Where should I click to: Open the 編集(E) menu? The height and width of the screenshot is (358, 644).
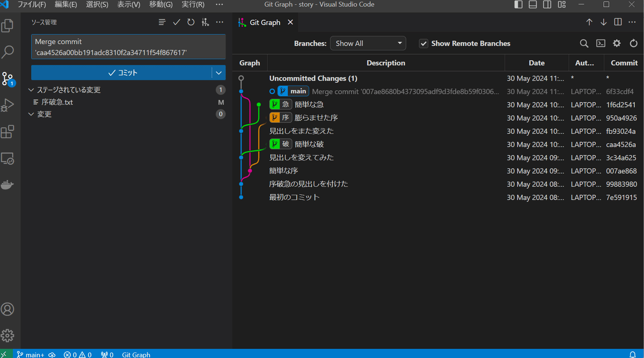coord(65,4)
